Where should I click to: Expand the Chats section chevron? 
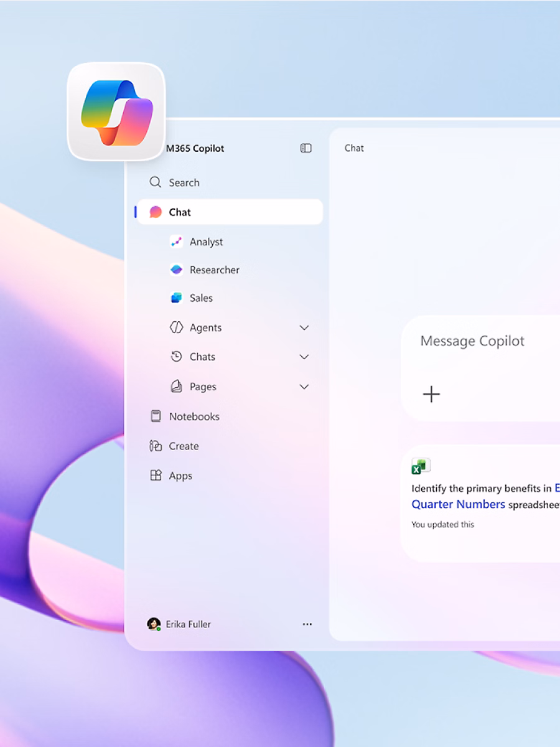click(x=304, y=357)
